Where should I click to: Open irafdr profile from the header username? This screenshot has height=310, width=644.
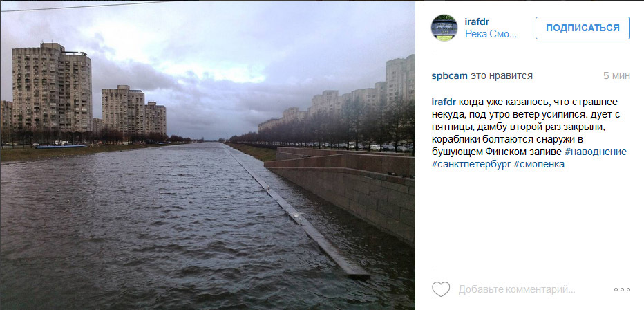click(x=477, y=21)
